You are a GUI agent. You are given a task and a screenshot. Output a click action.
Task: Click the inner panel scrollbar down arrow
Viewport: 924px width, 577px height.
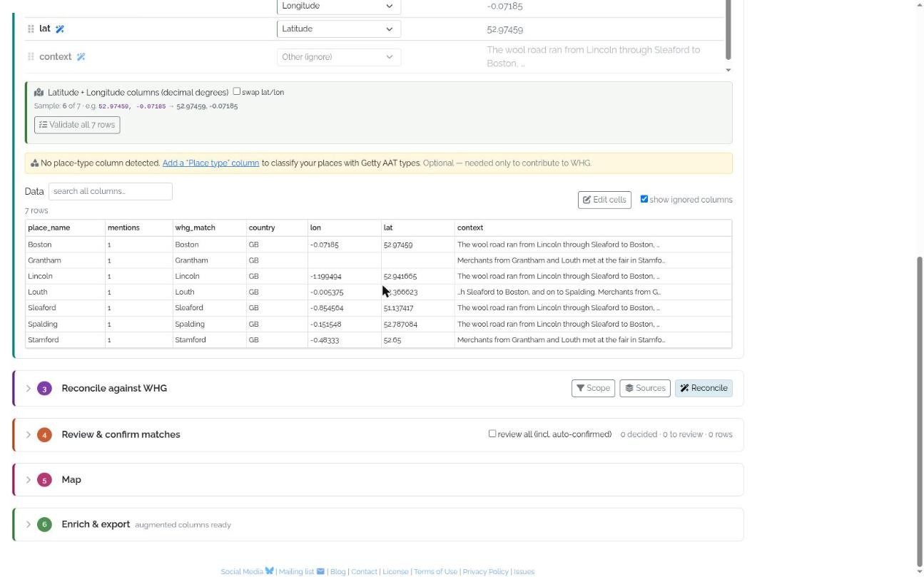click(728, 70)
